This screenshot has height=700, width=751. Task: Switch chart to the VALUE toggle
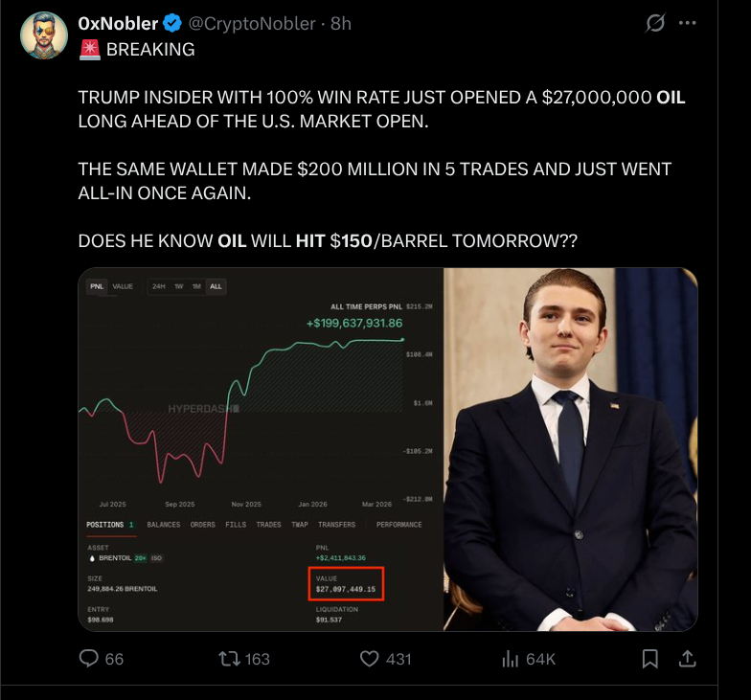tap(123, 286)
